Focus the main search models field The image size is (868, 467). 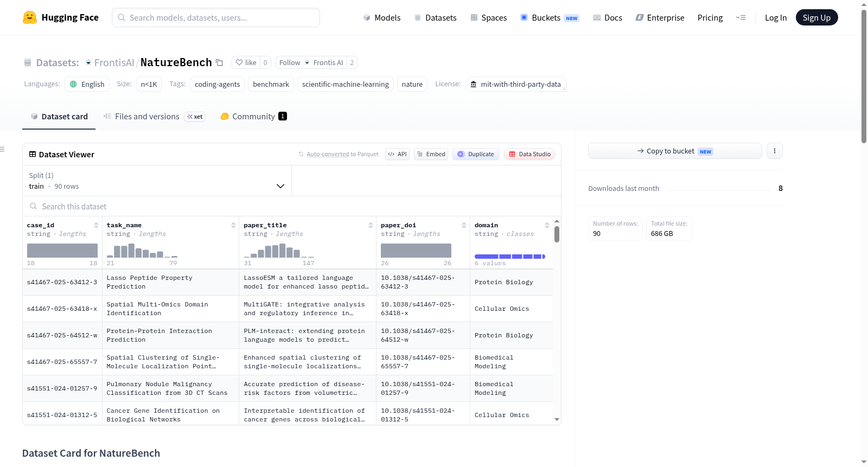pos(216,17)
